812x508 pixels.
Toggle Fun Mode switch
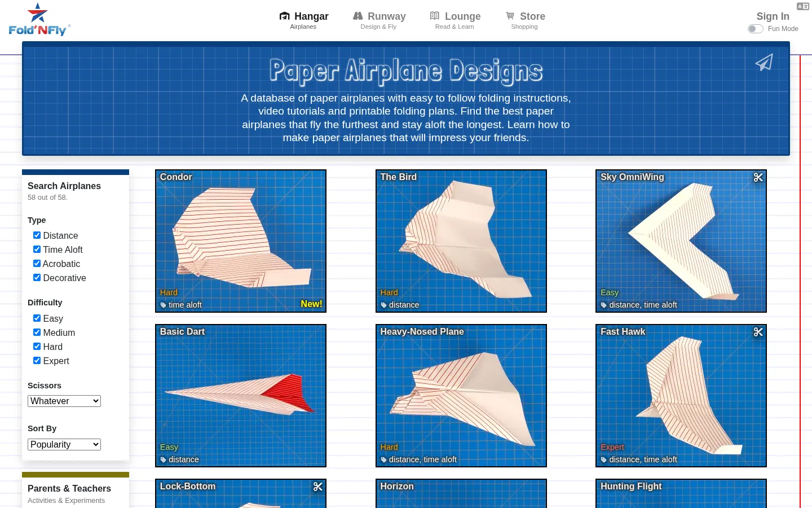coord(756,29)
